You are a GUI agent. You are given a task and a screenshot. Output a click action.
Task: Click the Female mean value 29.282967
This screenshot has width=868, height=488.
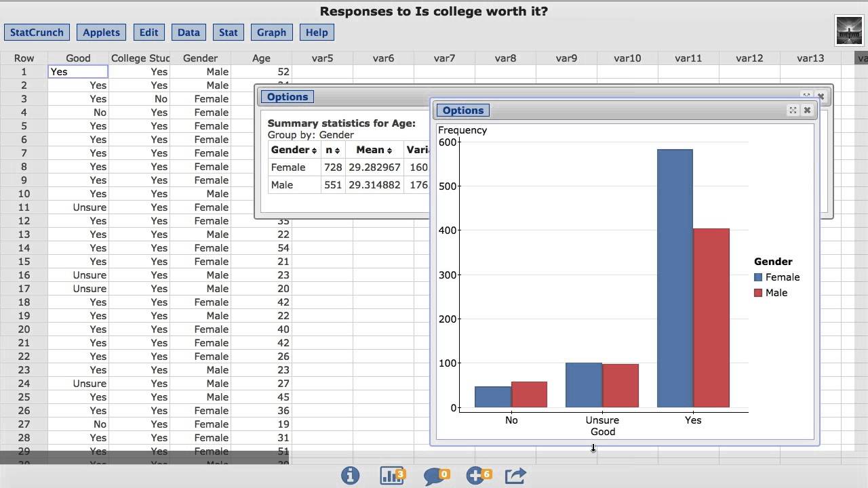tap(374, 167)
